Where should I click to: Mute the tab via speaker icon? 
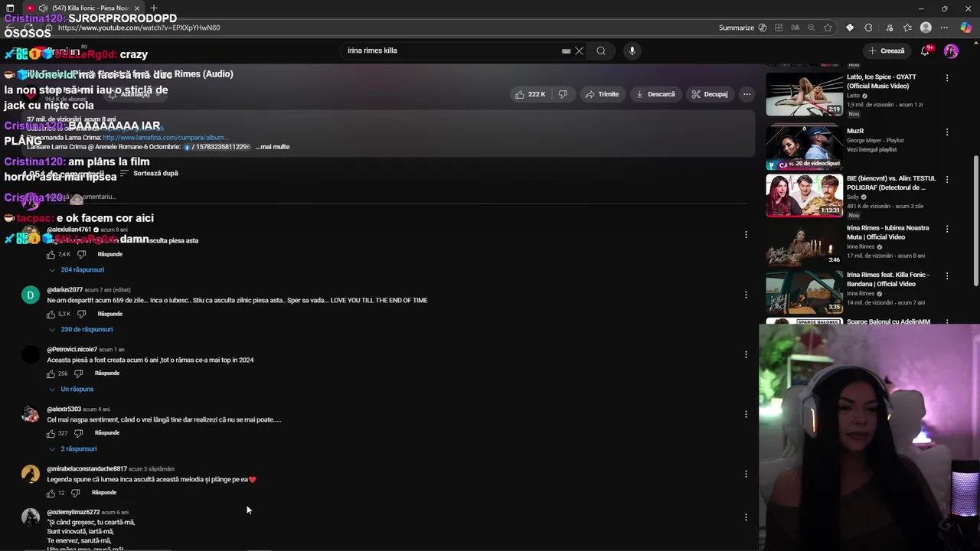43,8
